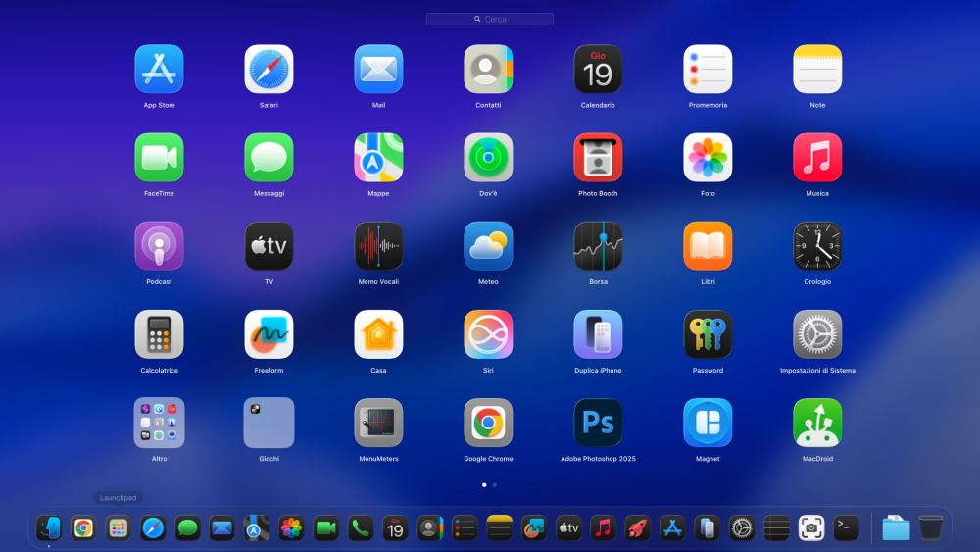Viewport: 980px width, 552px height.
Task: Launch Siri from the Launchpad grid
Action: tap(488, 334)
